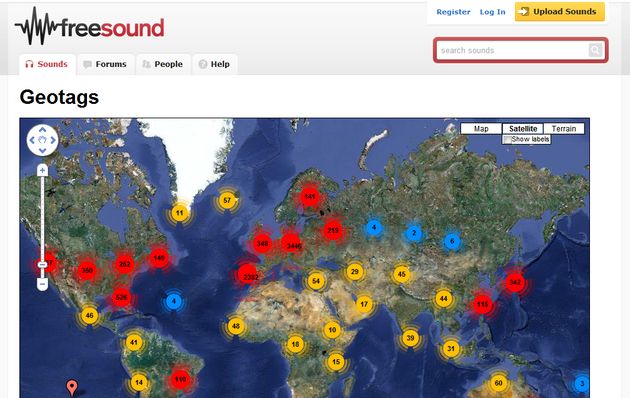Open the yellow 48 cluster marker
Screen dimensions: 630x398
[x=236, y=326]
